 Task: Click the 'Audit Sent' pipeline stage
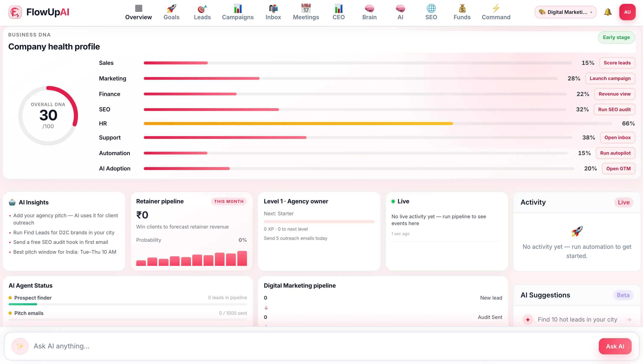(x=490, y=317)
